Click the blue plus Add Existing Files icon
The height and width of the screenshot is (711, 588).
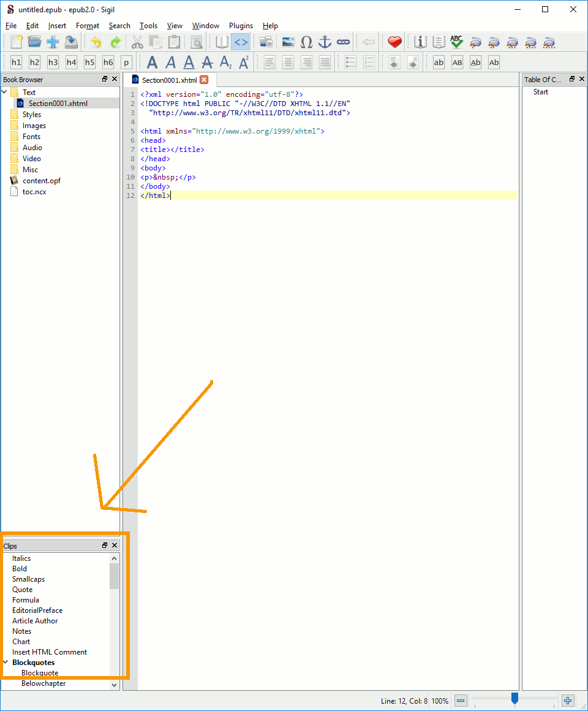[53, 42]
